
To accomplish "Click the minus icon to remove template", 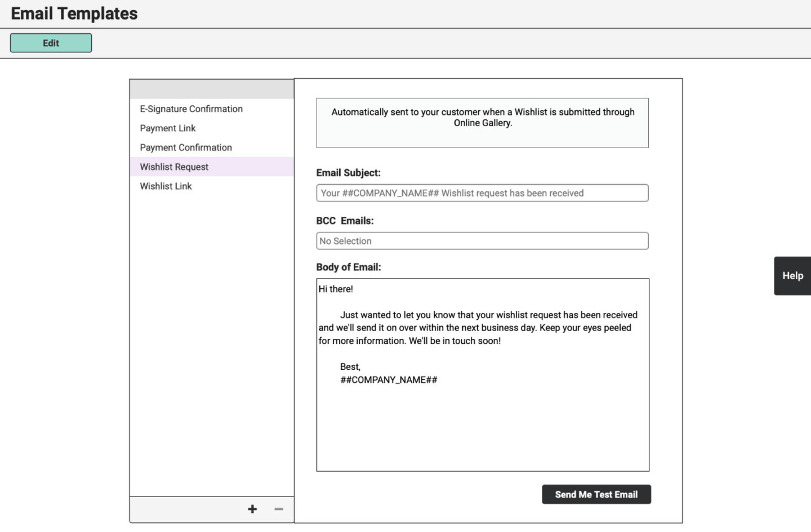I will pyautogui.click(x=278, y=509).
